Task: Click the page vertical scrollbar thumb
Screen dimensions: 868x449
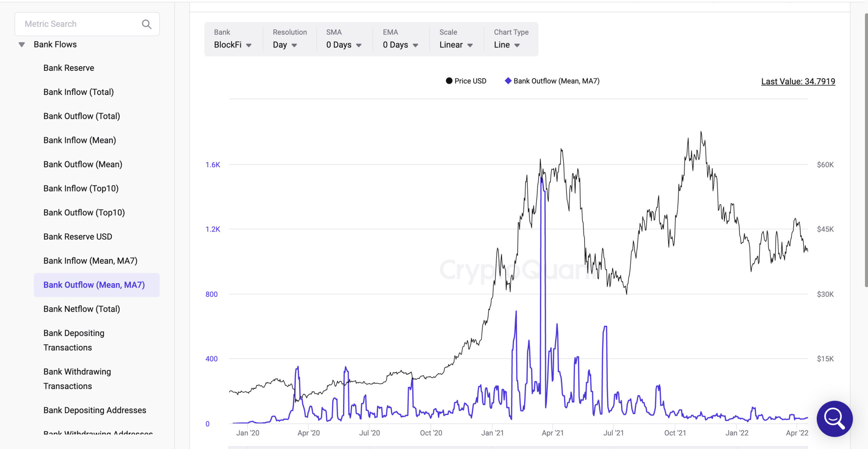Action: pos(866,150)
